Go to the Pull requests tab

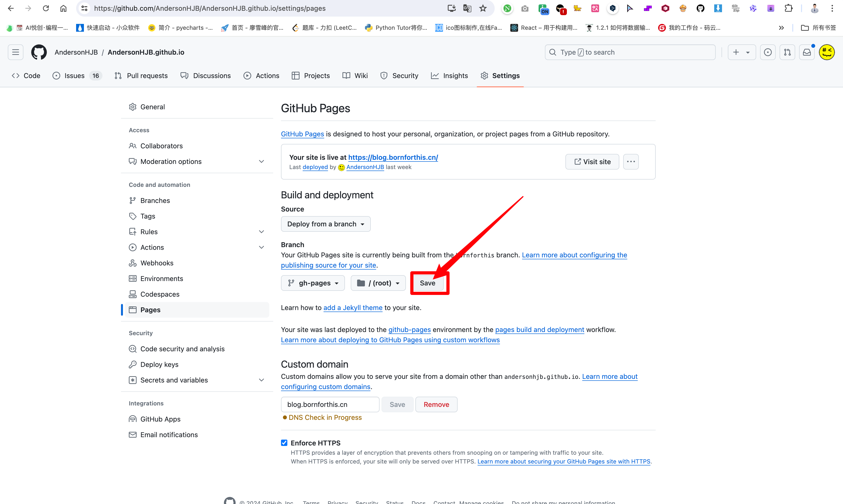(x=141, y=76)
